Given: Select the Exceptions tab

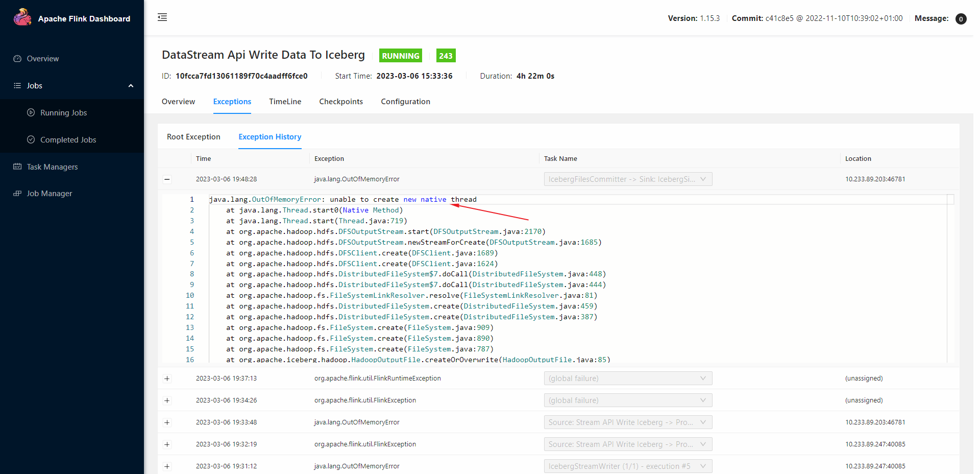Looking at the screenshot, I should pyautogui.click(x=232, y=102).
